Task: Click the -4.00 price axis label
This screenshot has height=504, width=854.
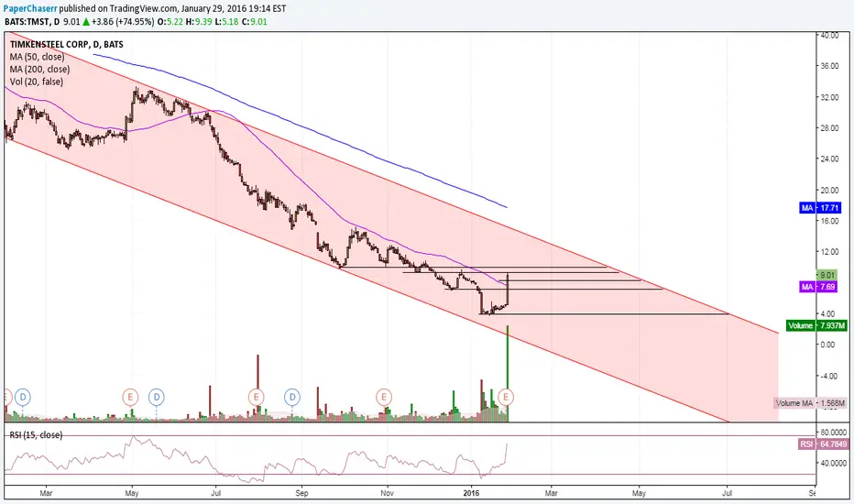Action: click(828, 376)
